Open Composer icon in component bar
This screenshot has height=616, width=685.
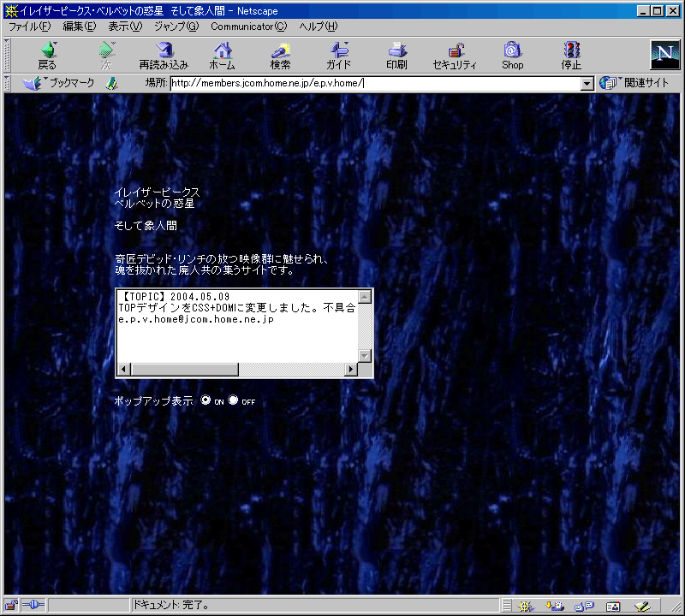point(643,606)
